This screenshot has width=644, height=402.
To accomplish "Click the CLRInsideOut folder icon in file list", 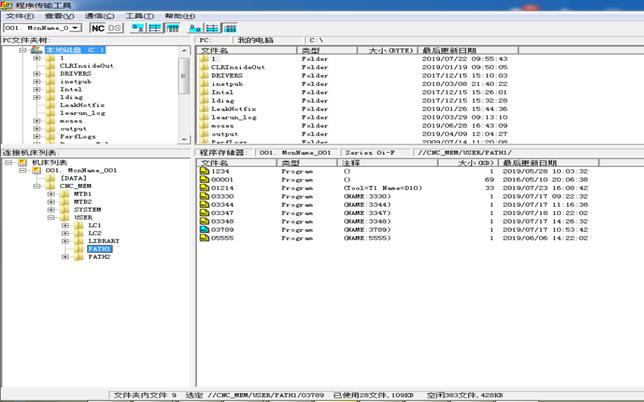I will 204,67.
